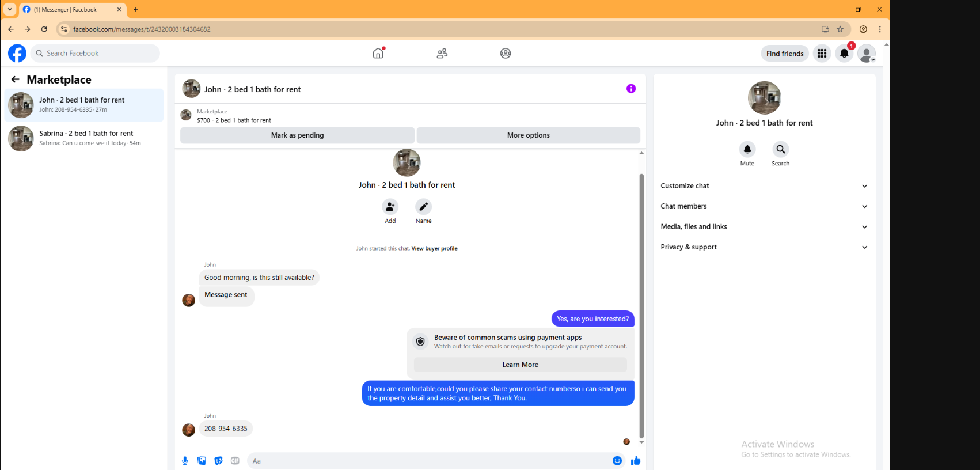Click the Search Facebook field
Image resolution: width=980 pixels, height=470 pixels.
(x=96, y=54)
